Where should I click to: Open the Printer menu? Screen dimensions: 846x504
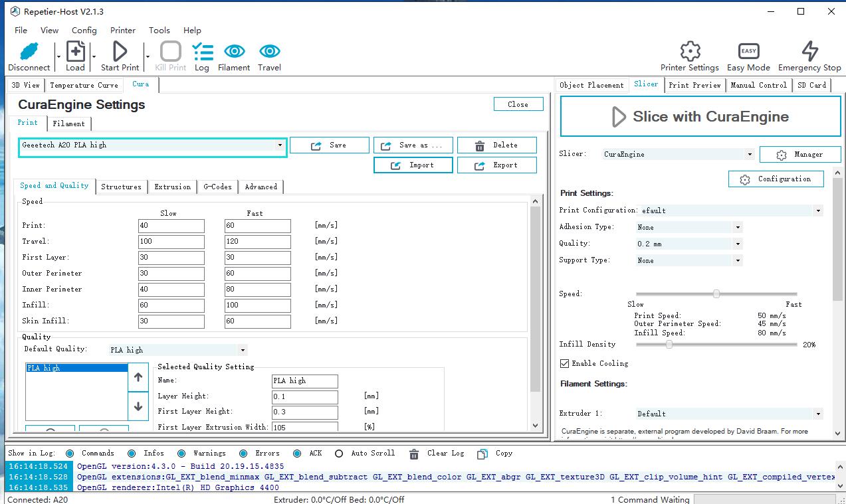click(123, 30)
